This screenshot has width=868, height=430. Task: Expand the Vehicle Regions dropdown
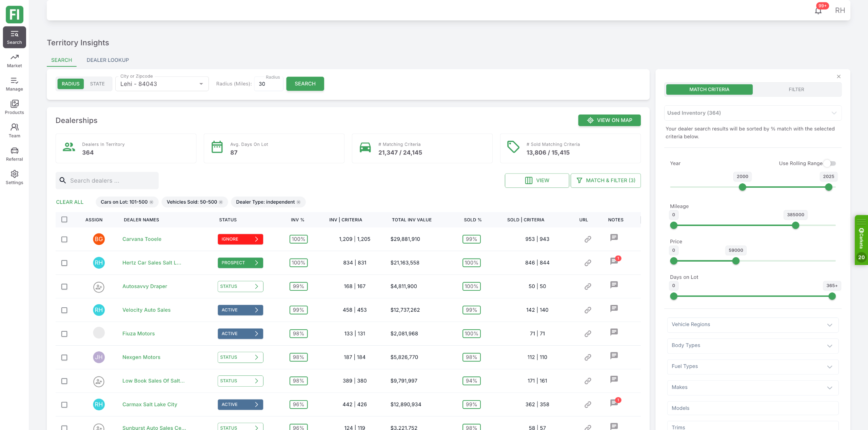pyautogui.click(x=752, y=325)
